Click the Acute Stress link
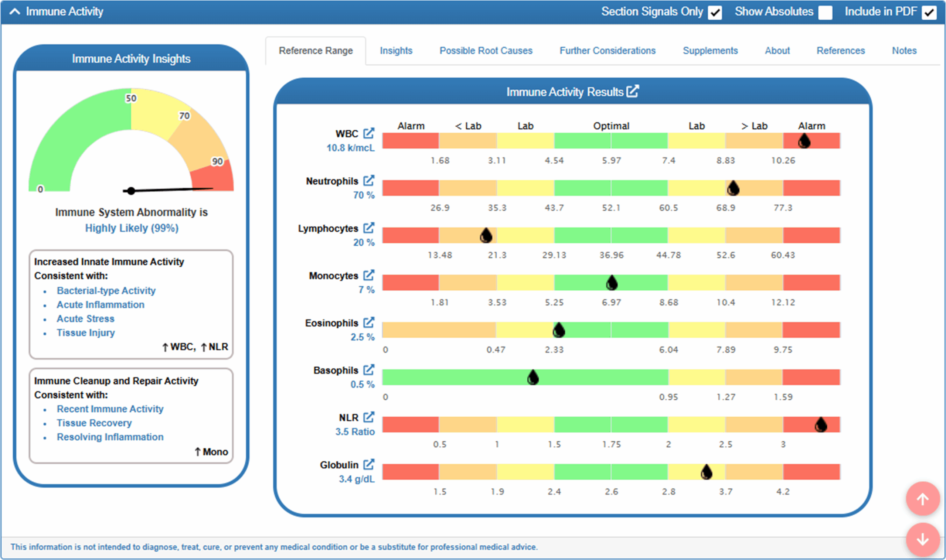 tap(85, 318)
